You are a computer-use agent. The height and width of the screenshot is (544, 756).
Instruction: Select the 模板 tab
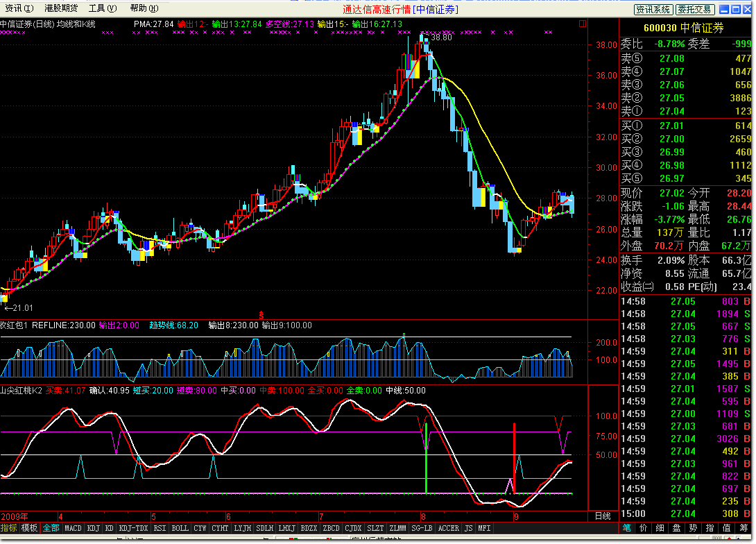point(29,528)
